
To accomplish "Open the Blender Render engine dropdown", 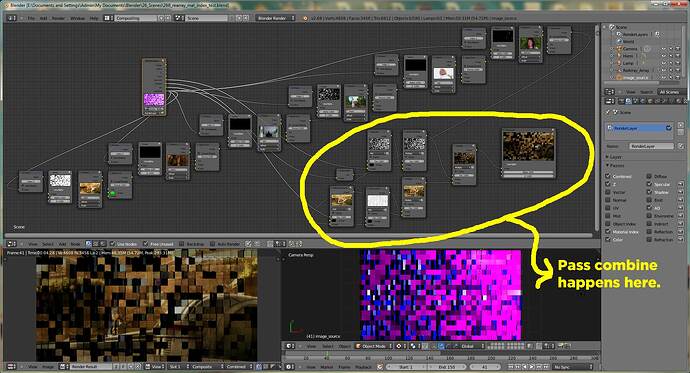I will coord(276,18).
